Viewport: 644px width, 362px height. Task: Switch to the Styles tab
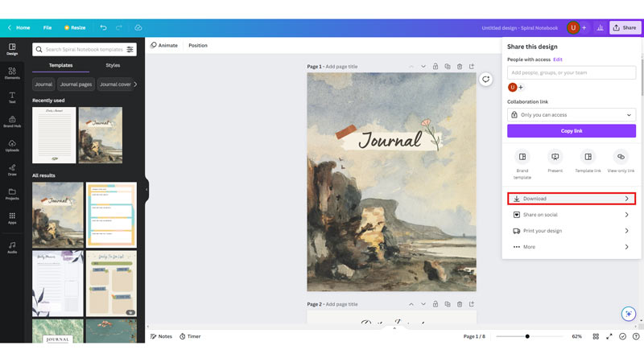tap(113, 65)
